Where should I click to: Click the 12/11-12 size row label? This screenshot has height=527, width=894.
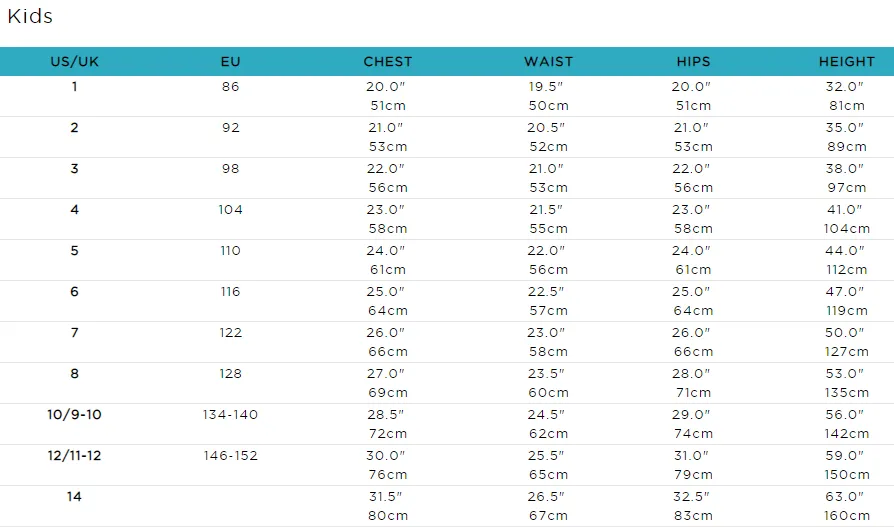pos(74,456)
